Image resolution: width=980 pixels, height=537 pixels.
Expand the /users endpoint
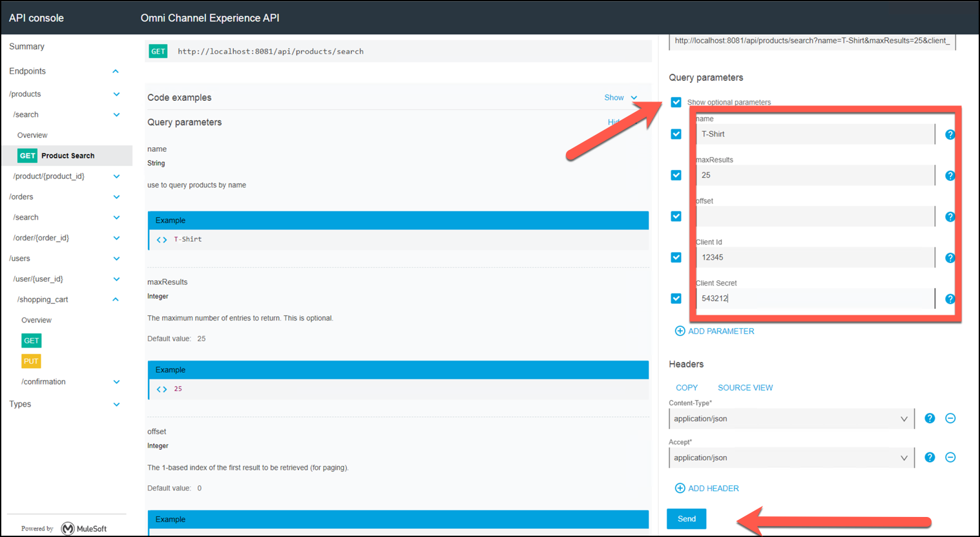(x=116, y=258)
